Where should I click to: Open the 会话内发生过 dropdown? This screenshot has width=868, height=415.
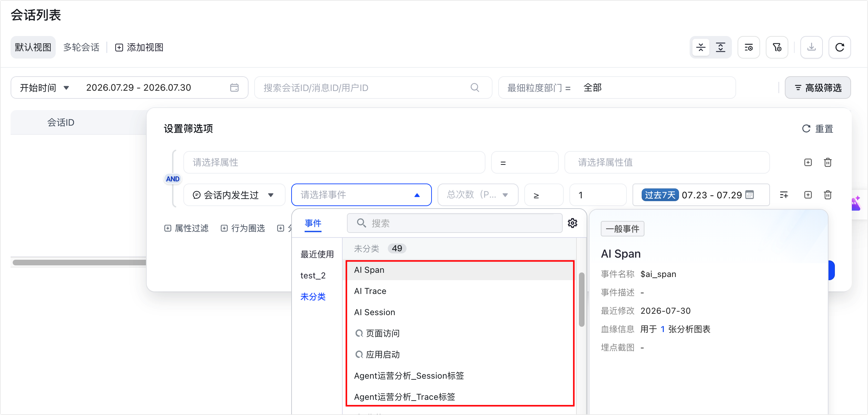coord(234,195)
